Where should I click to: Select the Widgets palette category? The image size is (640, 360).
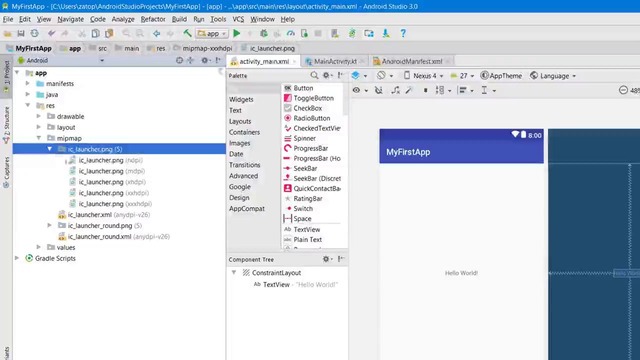click(241, 100)
